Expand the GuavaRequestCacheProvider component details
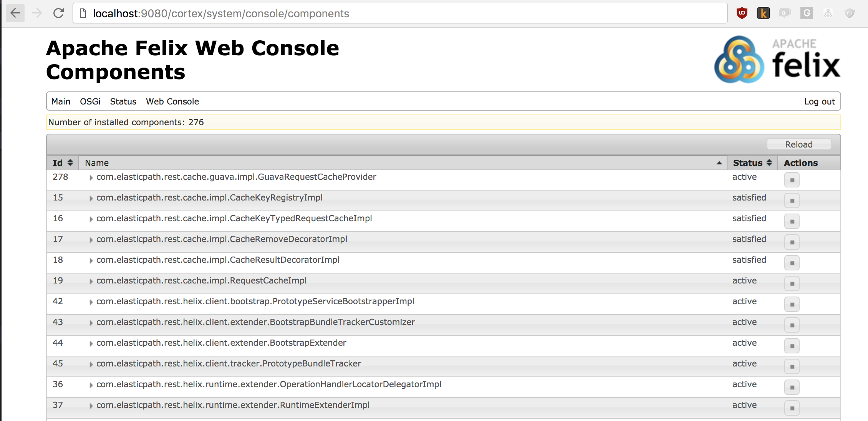The image size is (868, 421). pyautogui.click(x=91, y=177)
